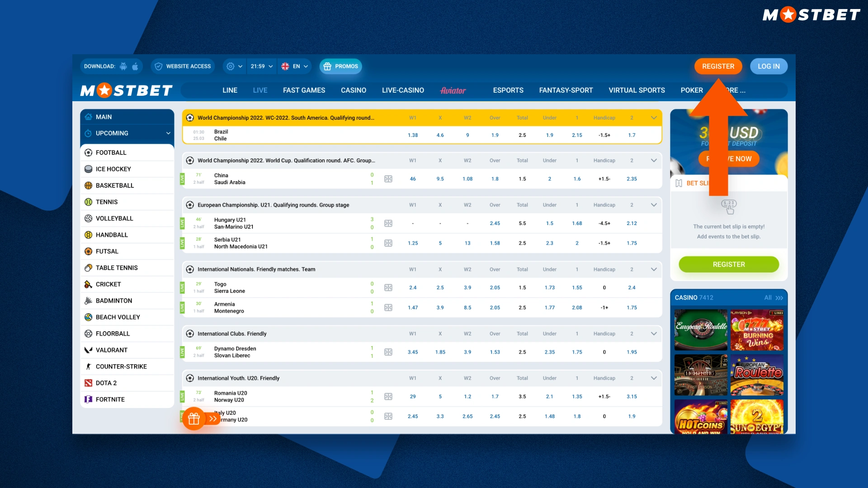Open All casino games link

pos(774,298)
